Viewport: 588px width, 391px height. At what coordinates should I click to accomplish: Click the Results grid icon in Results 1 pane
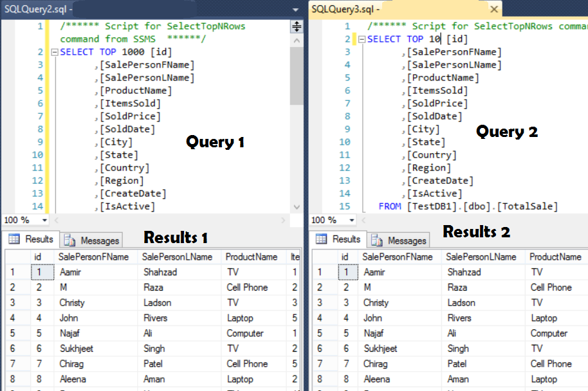coord(14,239)
